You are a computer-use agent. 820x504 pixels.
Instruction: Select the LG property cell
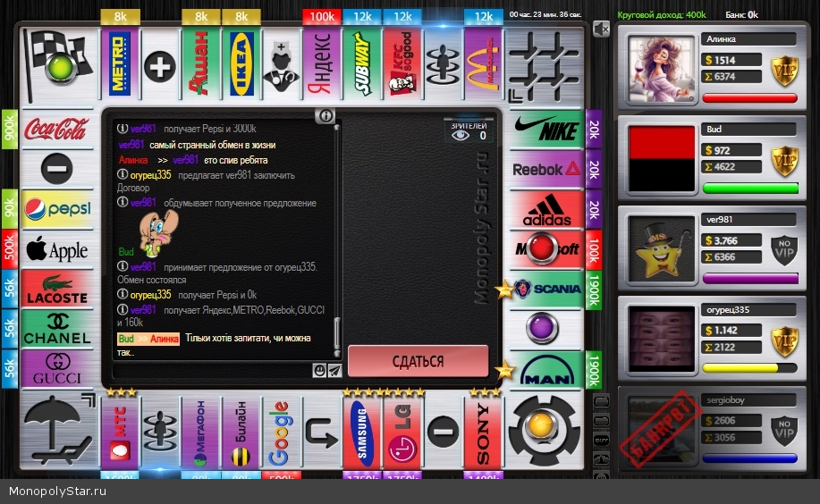click(x=402, y=433)
